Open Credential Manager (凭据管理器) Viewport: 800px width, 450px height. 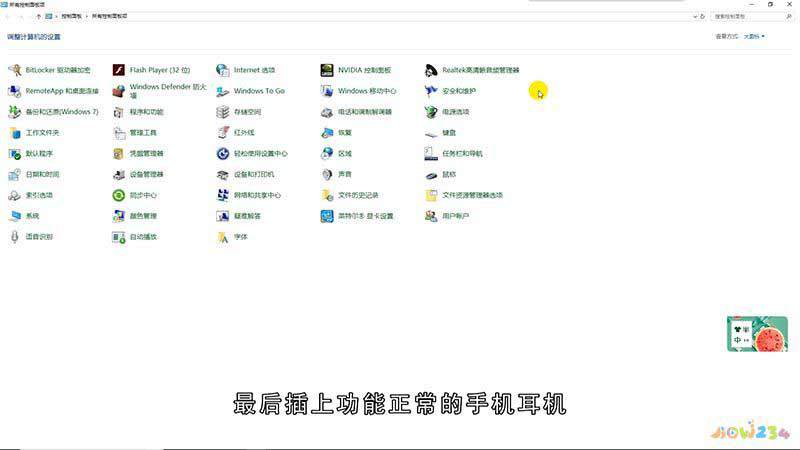[138, 154]
